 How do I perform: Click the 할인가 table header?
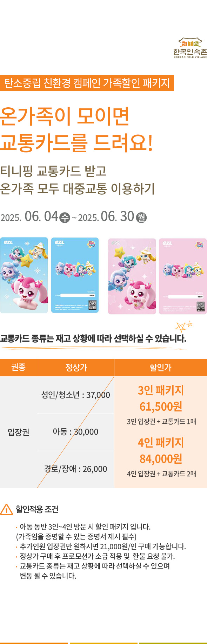coord(161,367)
